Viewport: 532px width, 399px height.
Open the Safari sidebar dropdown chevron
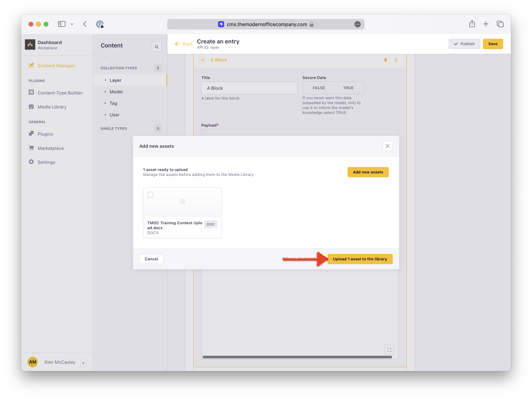pos(72,24)
